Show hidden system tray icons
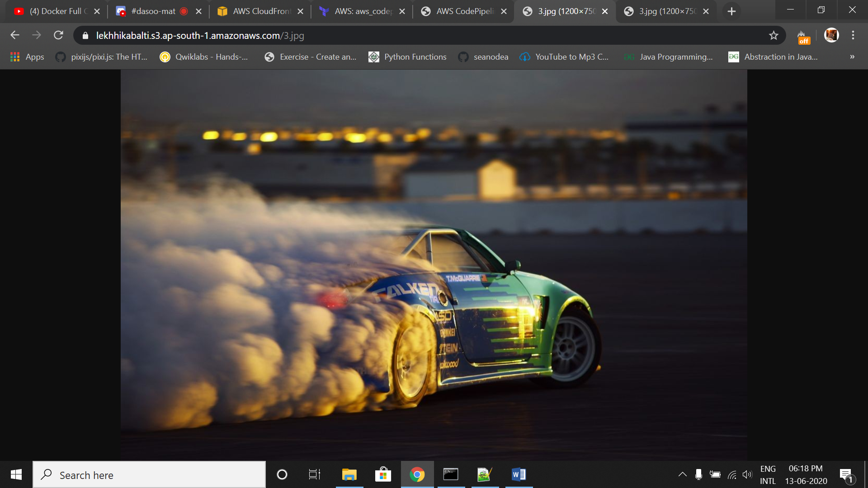 click(x=682, y=474)
